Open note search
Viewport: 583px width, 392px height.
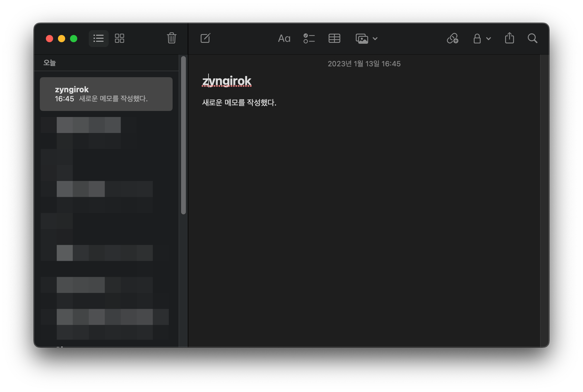coord(532,38)
